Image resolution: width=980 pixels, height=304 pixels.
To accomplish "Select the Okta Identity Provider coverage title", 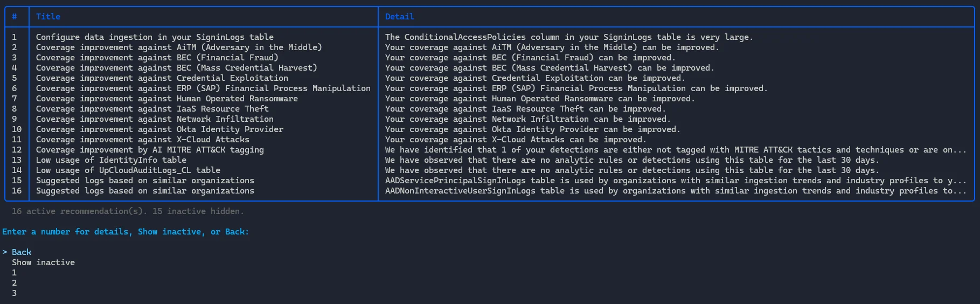I will (159, 129).
